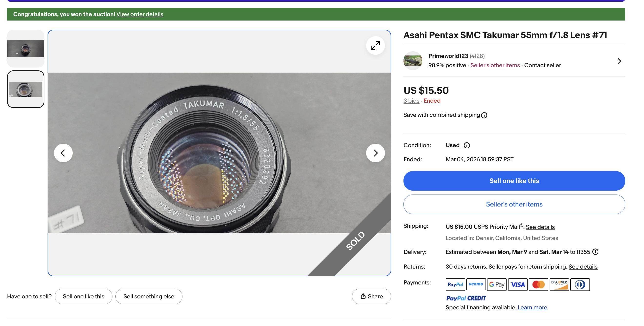This screenshot has height=326, width=644.
Task: Click the Visa card icon
Action: (517, 284)
